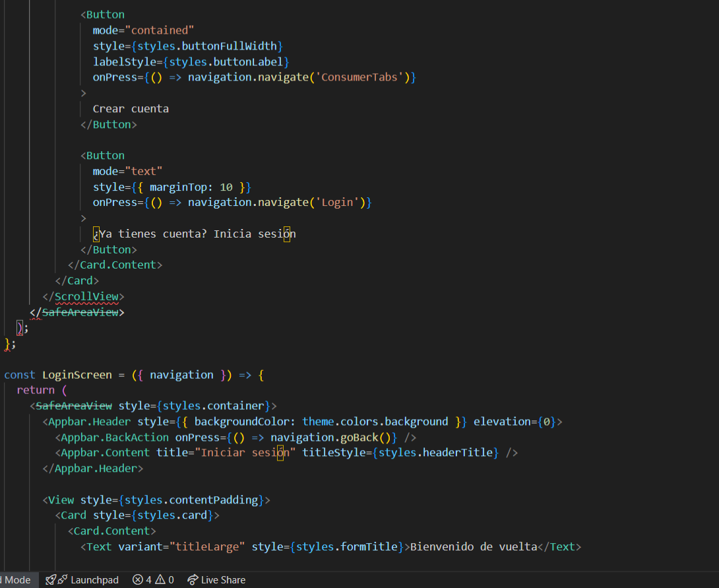Click styles.formTitle on the Text line

(347, 546)
